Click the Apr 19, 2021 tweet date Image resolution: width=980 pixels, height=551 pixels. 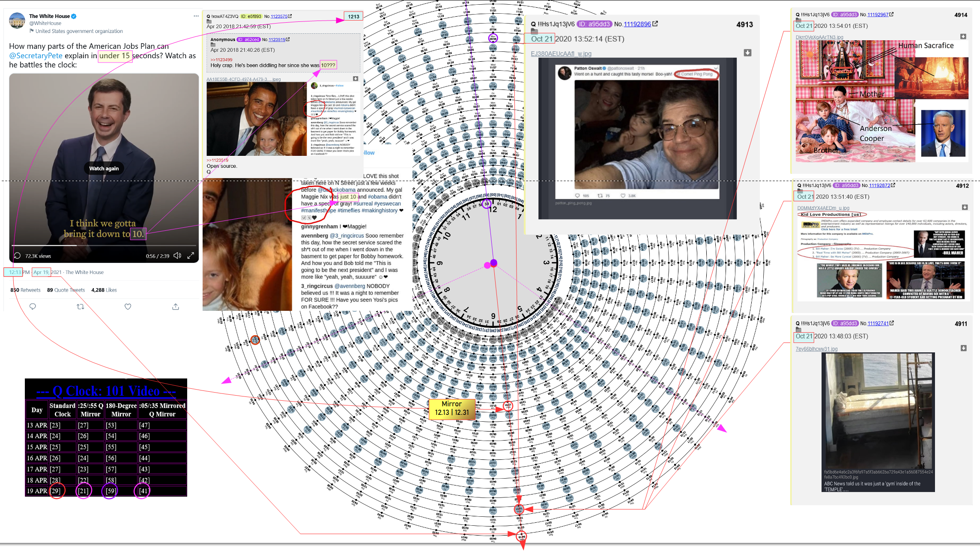tap(47, 272)
